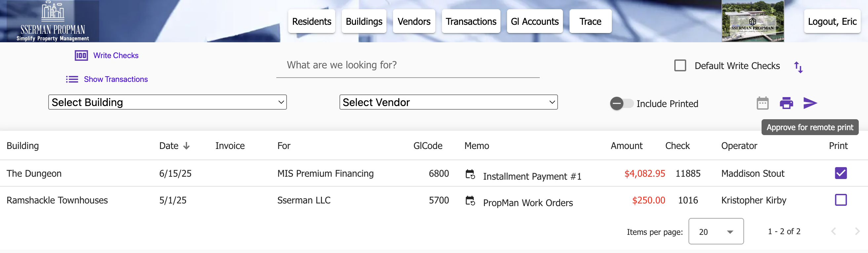Click the Show Transactions list icon

(72, 79)
